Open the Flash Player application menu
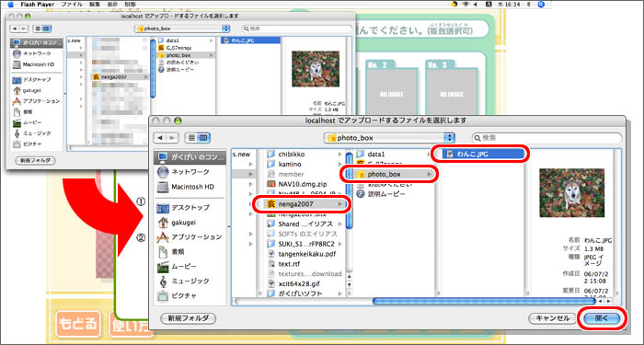644x345 pixels. point(38,4)
